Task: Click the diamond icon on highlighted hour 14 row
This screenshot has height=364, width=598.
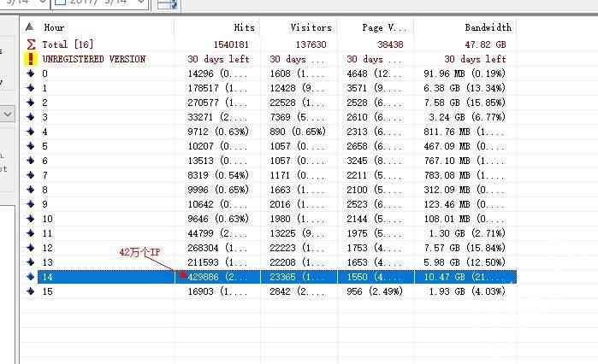Action: (31, 277)
